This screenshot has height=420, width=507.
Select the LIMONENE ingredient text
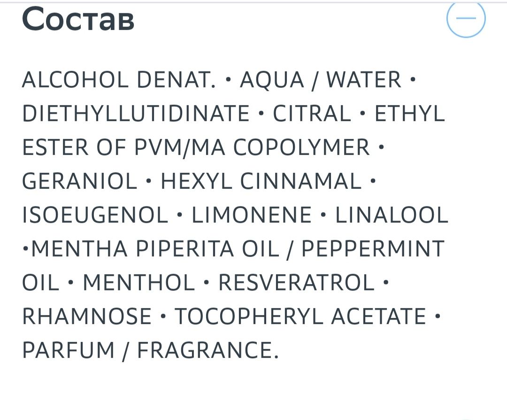pyautogui.click(x=252, y=215)
